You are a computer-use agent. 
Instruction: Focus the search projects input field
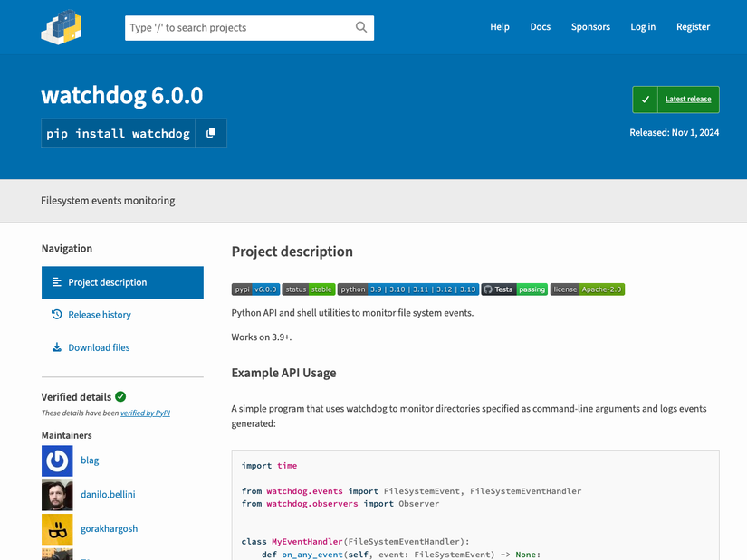(249, 28)
